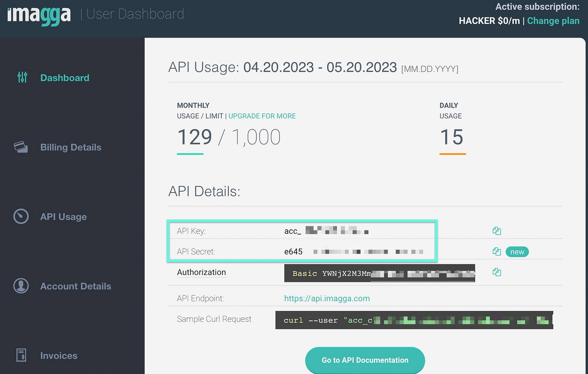Click the monthly limit 1,000
Screen dimensions: 588x374
tap(256, 137)
